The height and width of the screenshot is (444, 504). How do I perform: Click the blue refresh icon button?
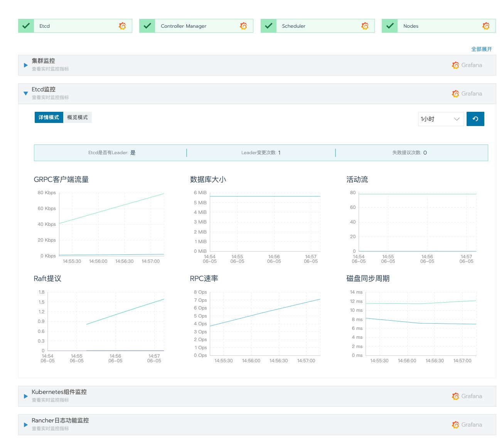pyautogui.click(x=475, y=119)
